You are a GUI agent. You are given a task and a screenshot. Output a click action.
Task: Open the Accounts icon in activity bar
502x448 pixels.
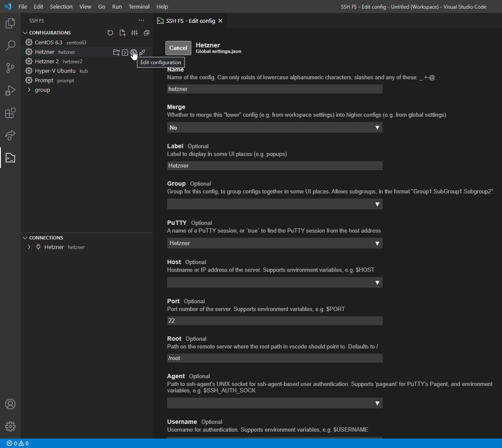[x=10, y=404]
